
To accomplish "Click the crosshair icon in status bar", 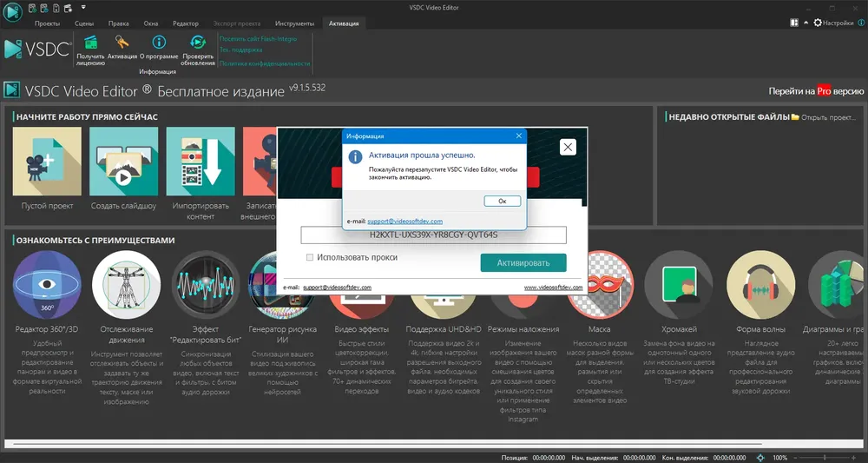I will [x=760, y=458].
